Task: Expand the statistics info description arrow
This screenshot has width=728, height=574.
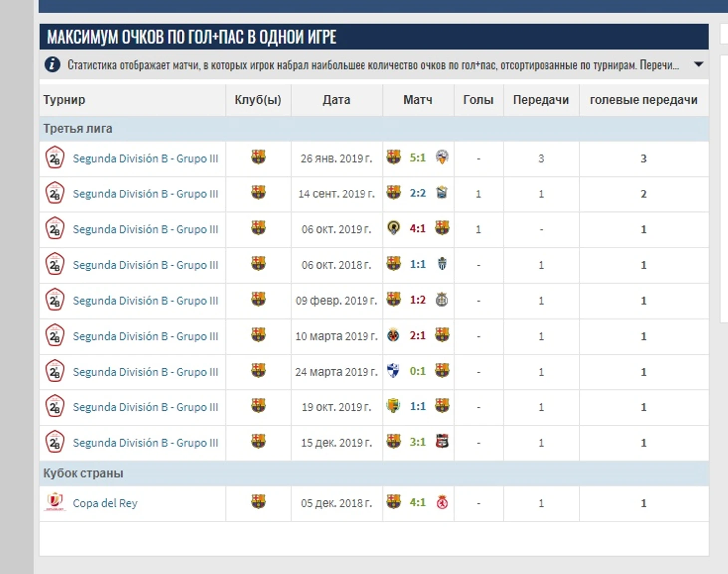Action: point(698,64)
